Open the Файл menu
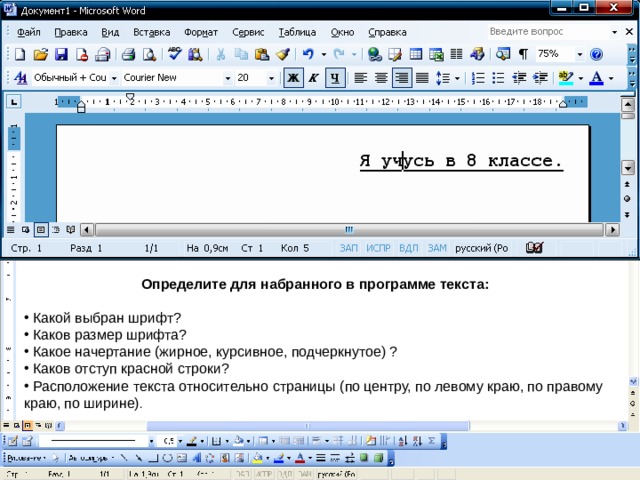640x480 pixels. click(x=29, y=32)
